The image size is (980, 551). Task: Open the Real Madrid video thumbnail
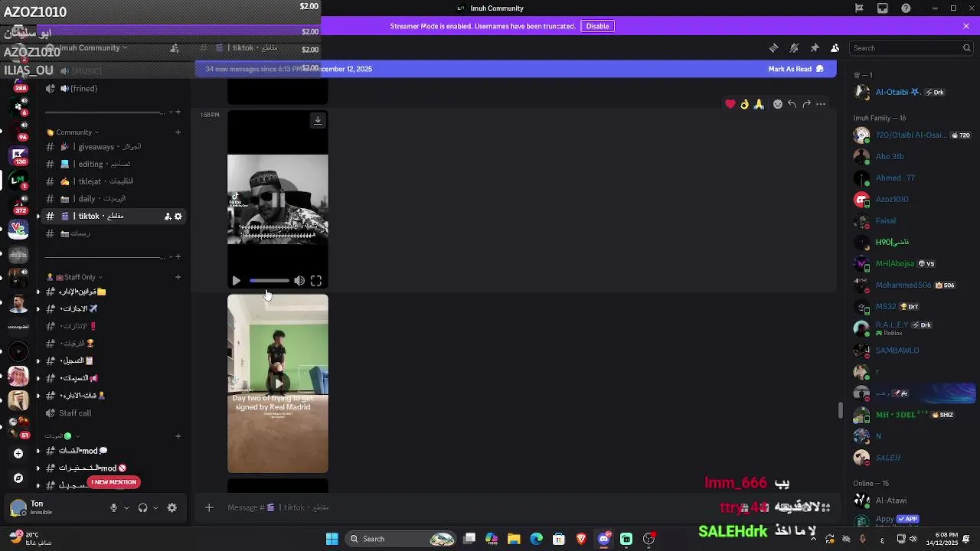(278, 383)
